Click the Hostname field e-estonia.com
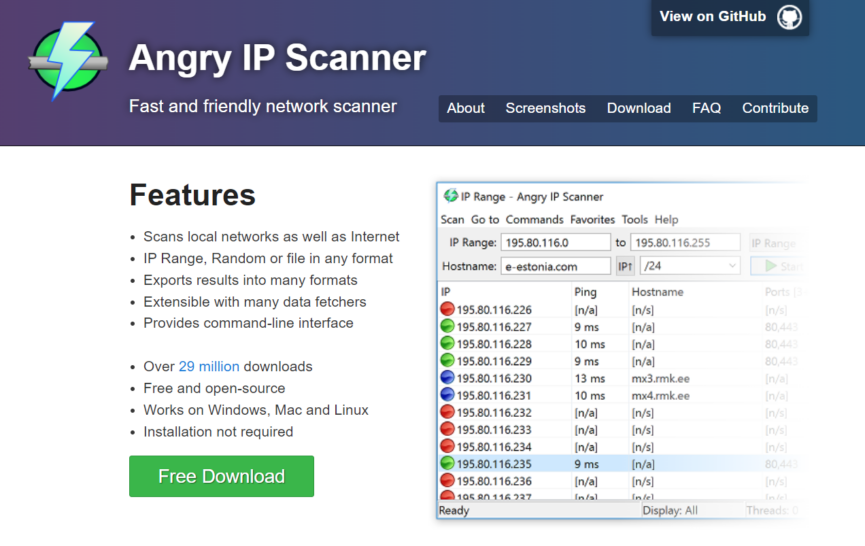Image resolution: width=865 pixels, height=546 pixels. click(556, 266)
